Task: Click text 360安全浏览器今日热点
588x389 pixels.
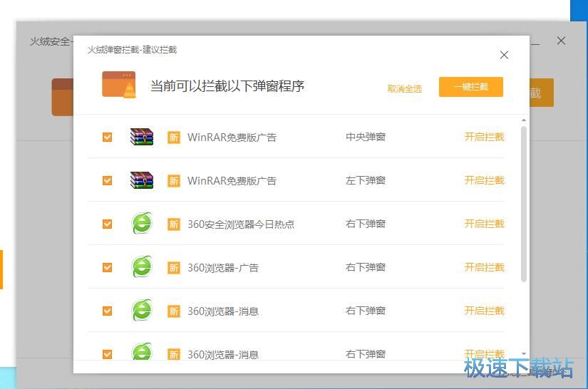Action: (x=241, y=224)
